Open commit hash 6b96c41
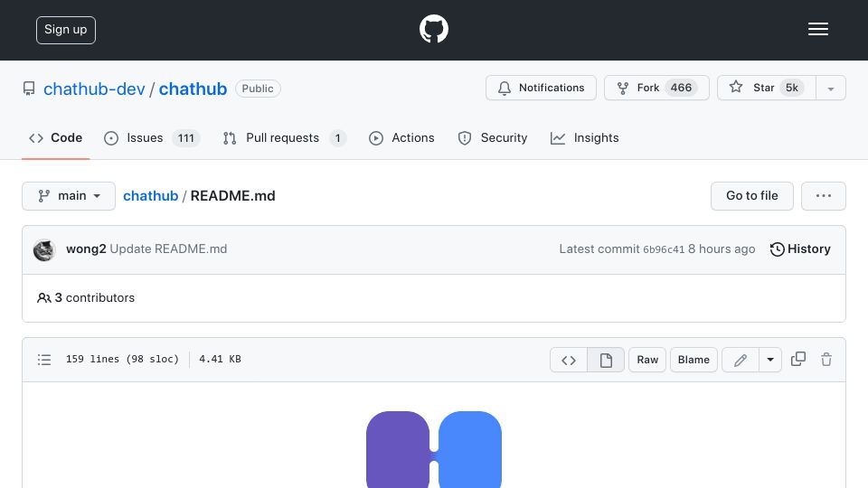868x488 pixels. tap(664, 249)
